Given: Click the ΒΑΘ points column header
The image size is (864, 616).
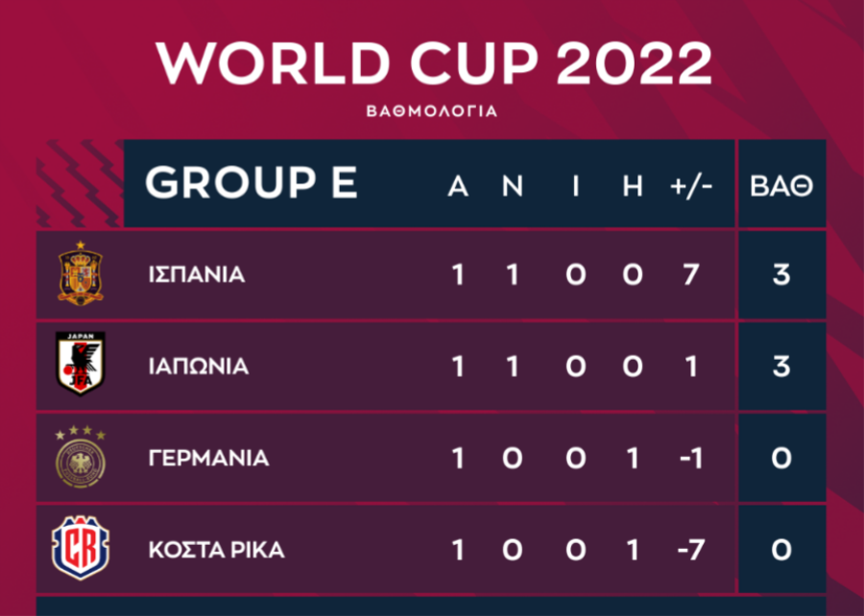Looking at the screenshot, I should (781, 186).
